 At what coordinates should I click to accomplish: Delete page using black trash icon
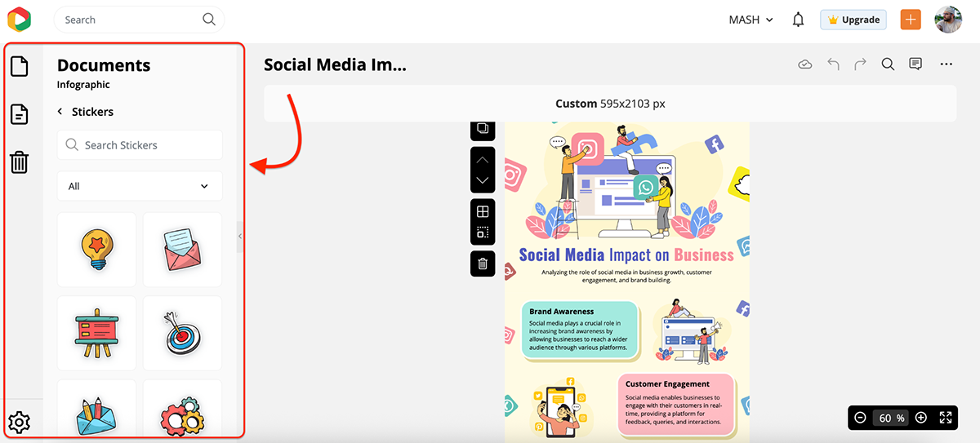tap(483, 264)
